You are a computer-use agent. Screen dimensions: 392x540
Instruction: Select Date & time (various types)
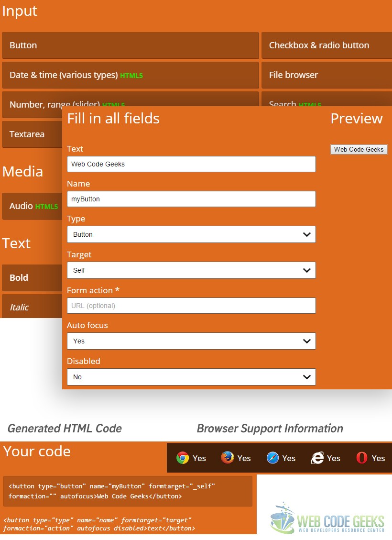pos(131,75)
